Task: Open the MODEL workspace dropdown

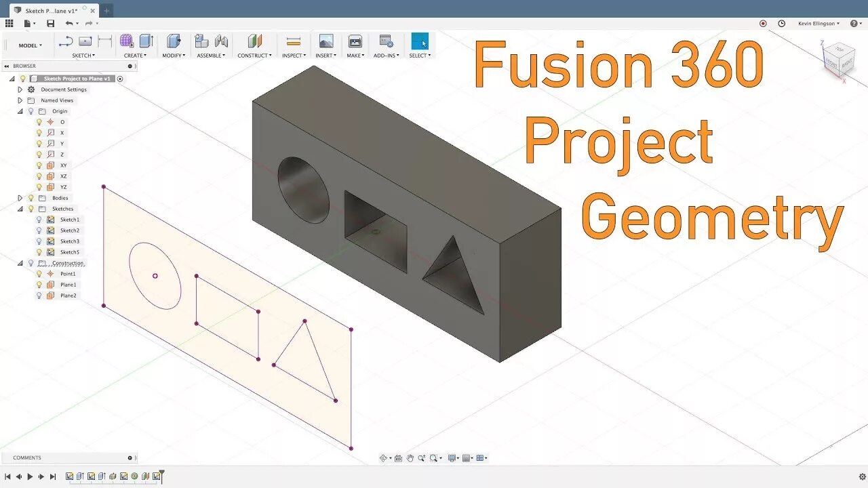Action: (x=30, y=45)
